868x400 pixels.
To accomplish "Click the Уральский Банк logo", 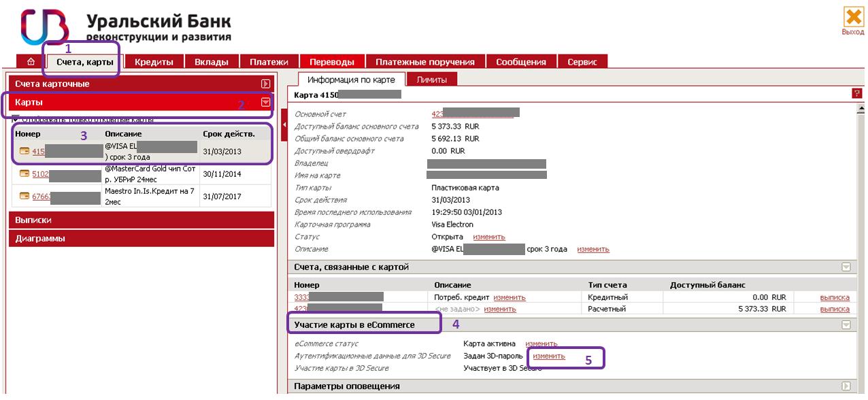I will (x=45, y=28).
